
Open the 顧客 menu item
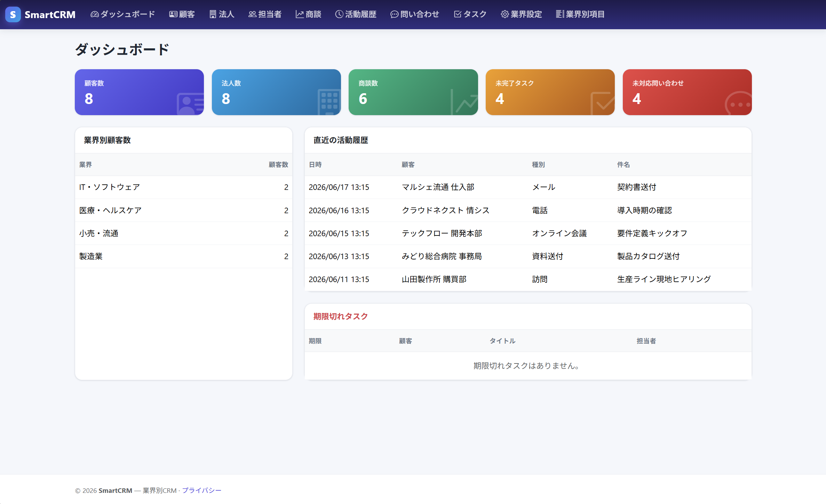coord(182,14)
